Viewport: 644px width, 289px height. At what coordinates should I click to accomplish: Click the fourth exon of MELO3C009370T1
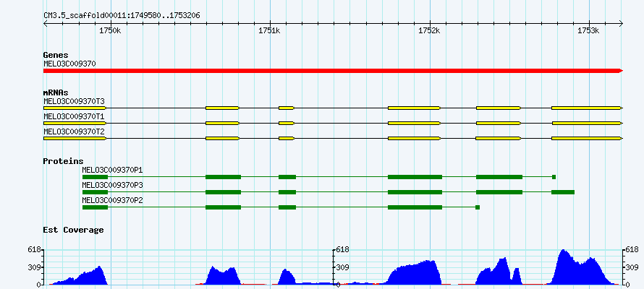point(415,123)
